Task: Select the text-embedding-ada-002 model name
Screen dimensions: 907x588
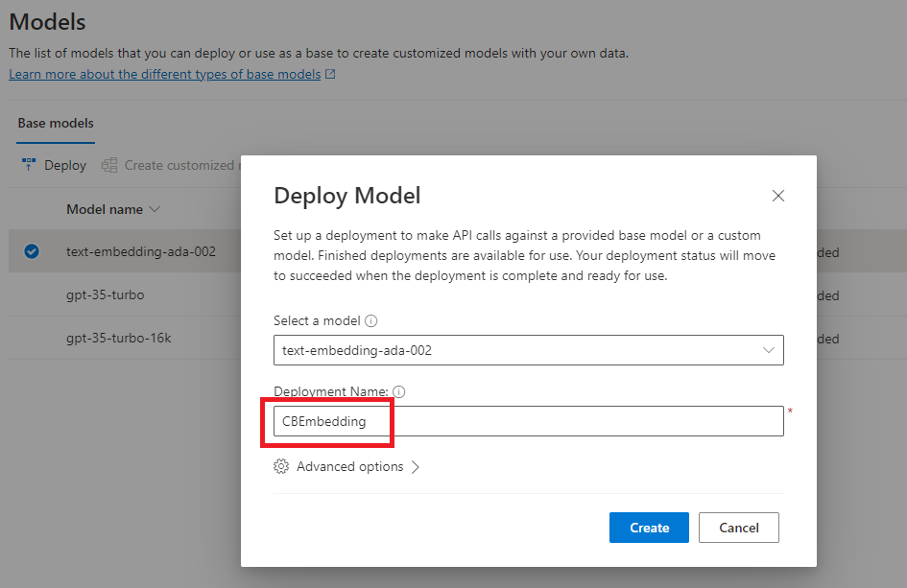Action: pyautogui.click(x=141, y=252)
